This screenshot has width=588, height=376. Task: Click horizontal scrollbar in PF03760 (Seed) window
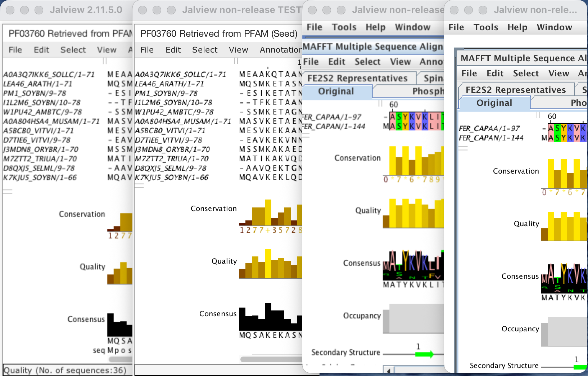pyautogui.click(x=271, y=359)
